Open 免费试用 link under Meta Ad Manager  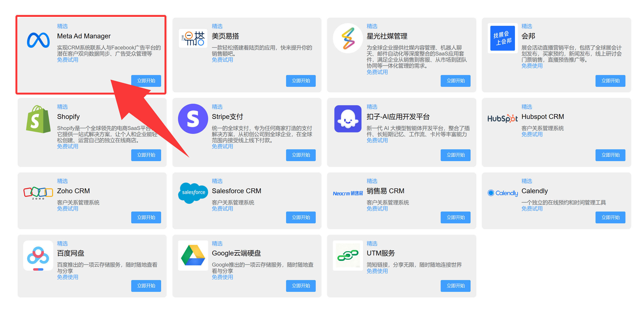68,60
